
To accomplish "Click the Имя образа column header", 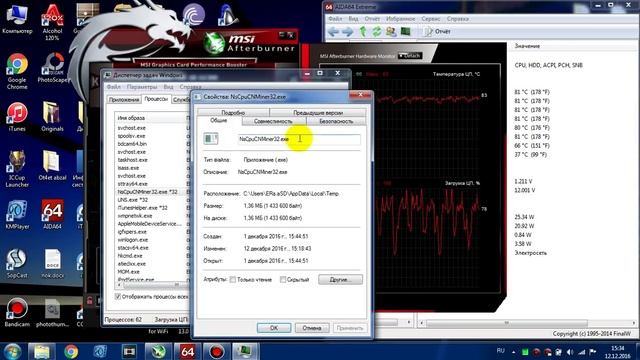I will pyautogui.click(x=150, y=118).
